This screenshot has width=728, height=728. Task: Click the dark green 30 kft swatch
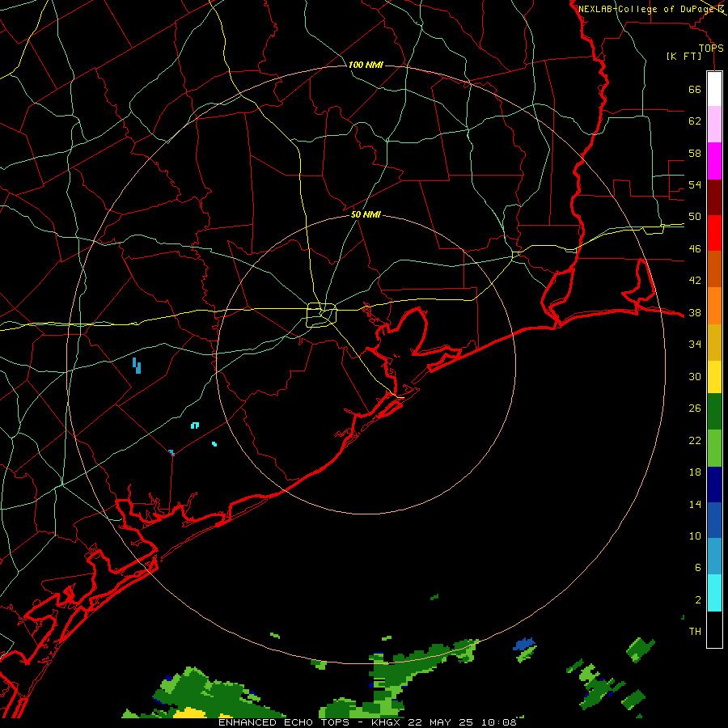(714, 412)
